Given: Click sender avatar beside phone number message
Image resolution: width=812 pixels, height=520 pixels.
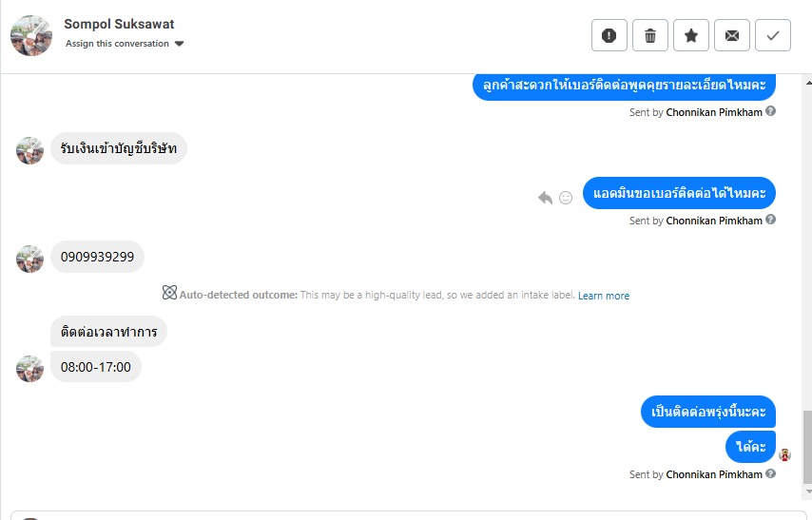Looking at the screenshot, I should tap(30, 259).
